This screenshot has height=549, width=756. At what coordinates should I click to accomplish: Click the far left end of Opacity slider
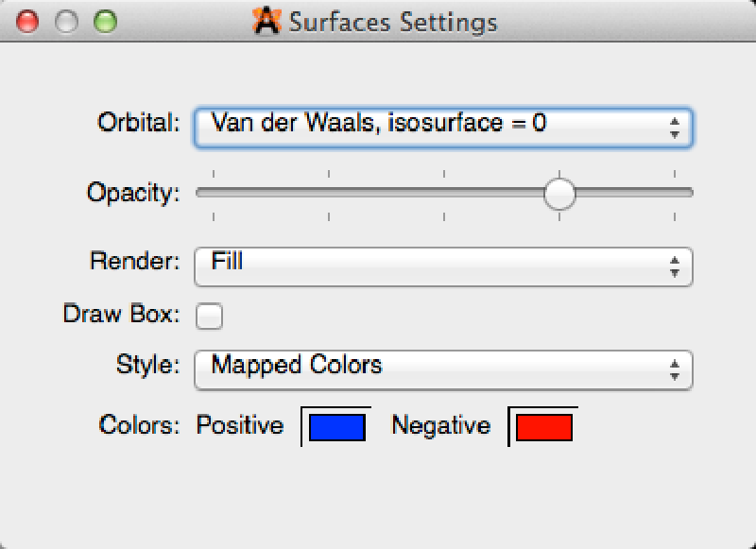click(x=199, y=193)
